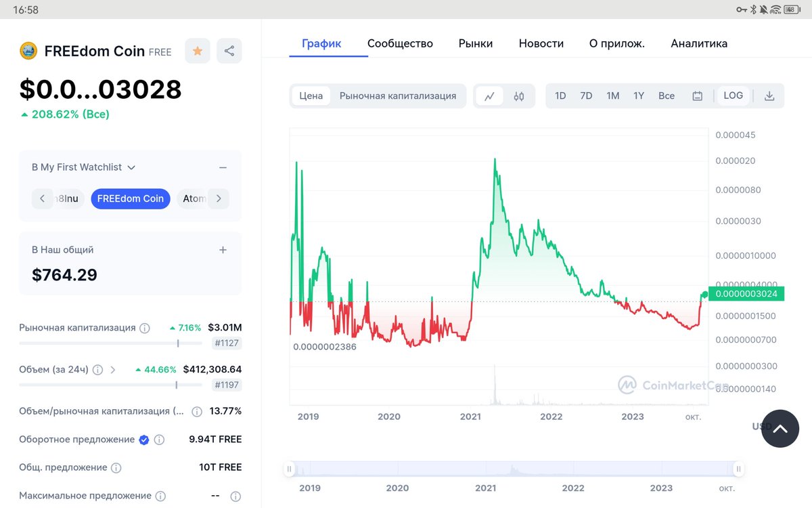Screen dimensions: 812x508
Task: Click the #1197 volume rank badge
Action: [x=227, y=385]
